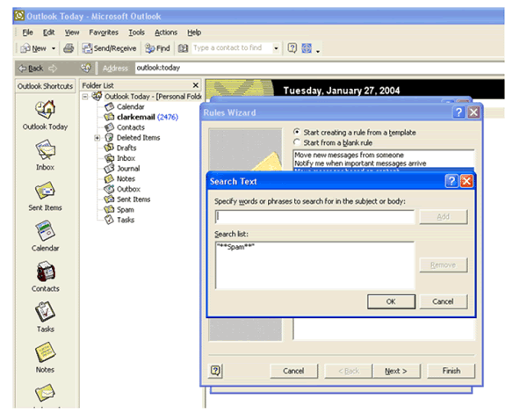Screen dimensions: 527x420
Task: Open the Favorites menu
Action: [104, 33]
